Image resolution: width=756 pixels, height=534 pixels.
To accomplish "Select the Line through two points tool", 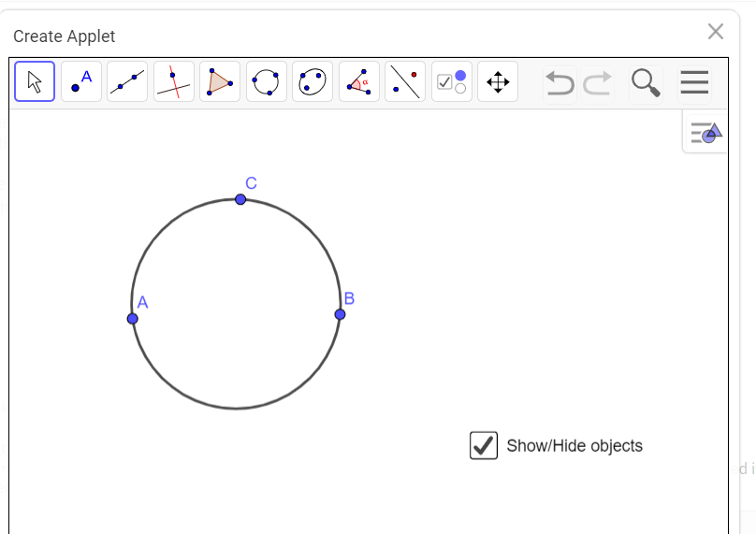I will (127, 81).
